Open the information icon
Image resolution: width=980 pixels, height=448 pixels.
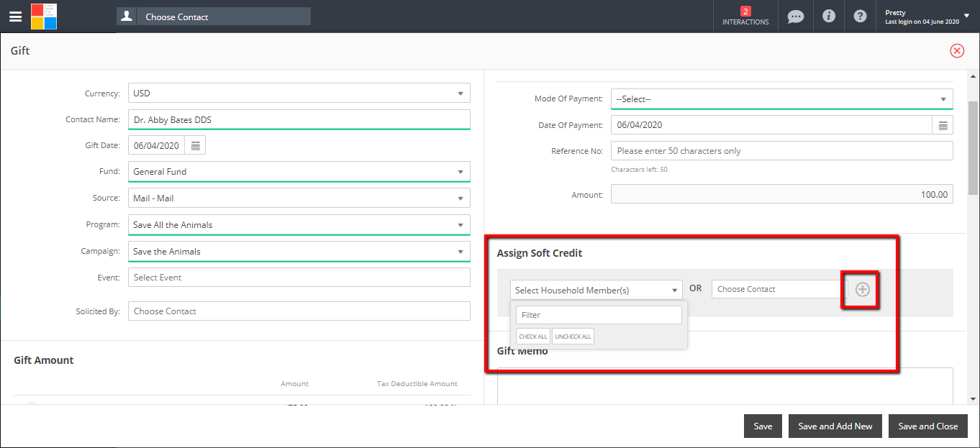pyautogui.click(x=829, y=16)
